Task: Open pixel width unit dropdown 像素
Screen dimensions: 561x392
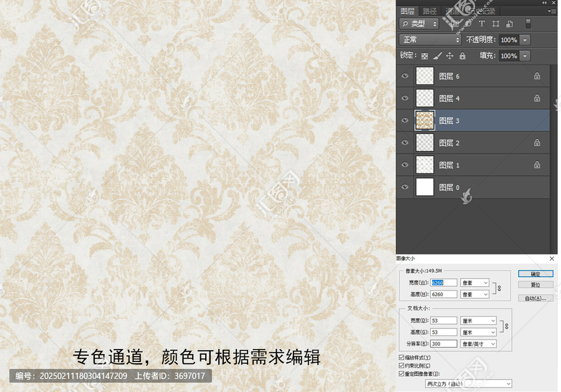Action: [475, 282]
